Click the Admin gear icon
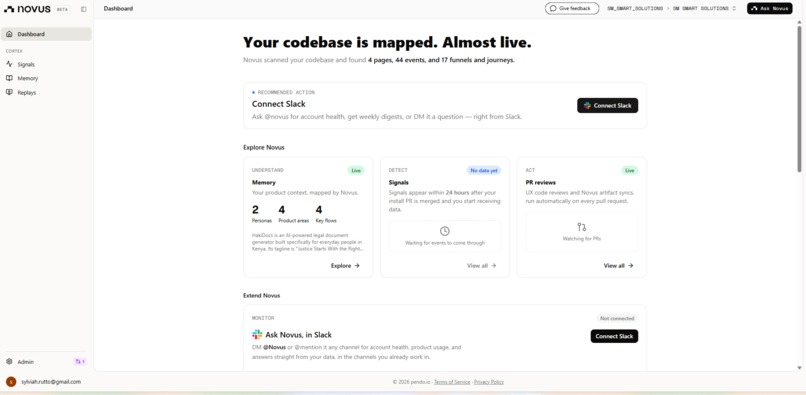 click(9, 362)
